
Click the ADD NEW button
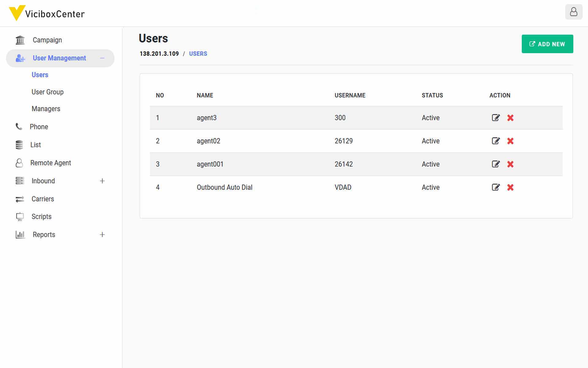(547, 44)
